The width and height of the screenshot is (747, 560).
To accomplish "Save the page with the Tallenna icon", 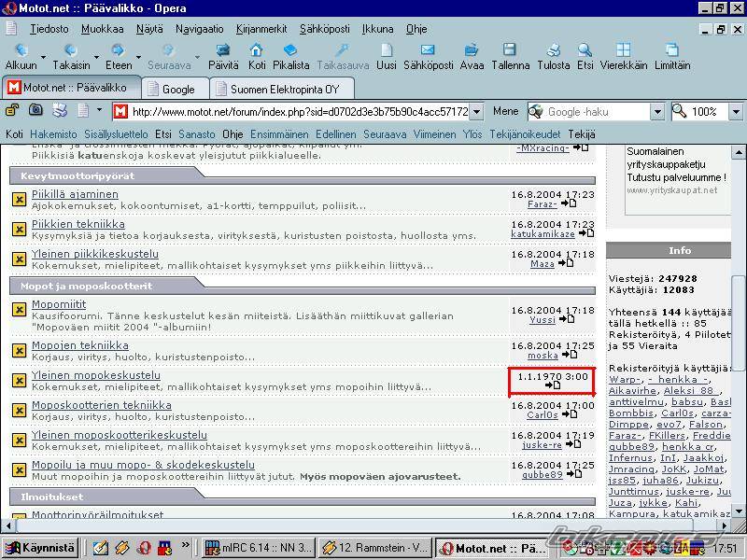I will click(510, 50).
